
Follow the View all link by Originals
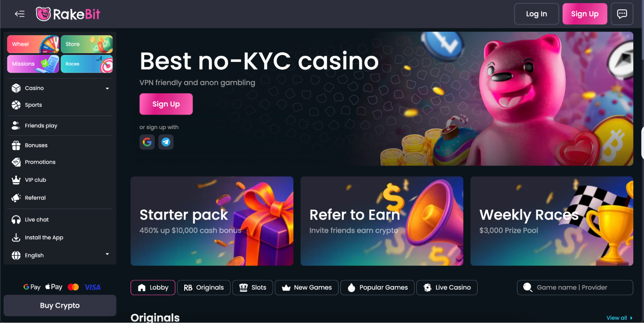[x=619, y=318]
